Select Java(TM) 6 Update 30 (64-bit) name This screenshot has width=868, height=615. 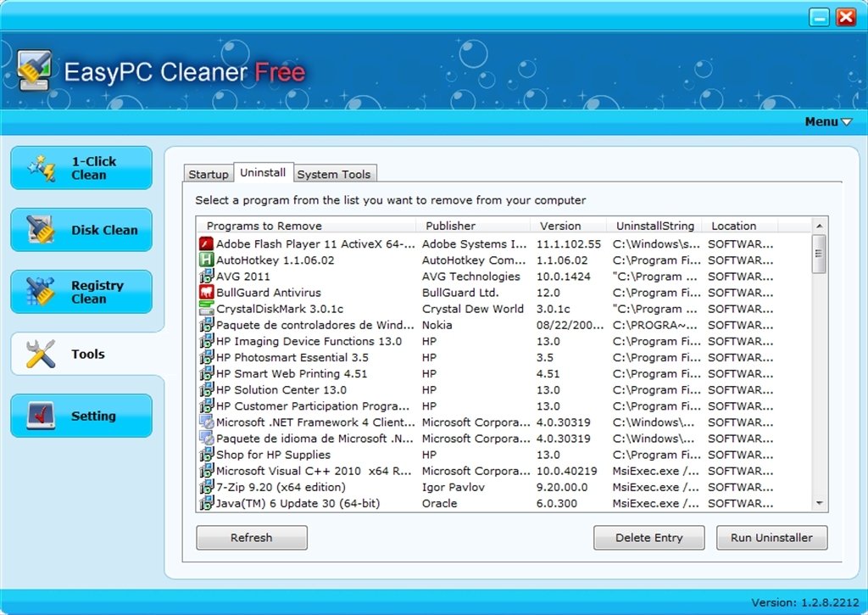(x=298, y=503)
